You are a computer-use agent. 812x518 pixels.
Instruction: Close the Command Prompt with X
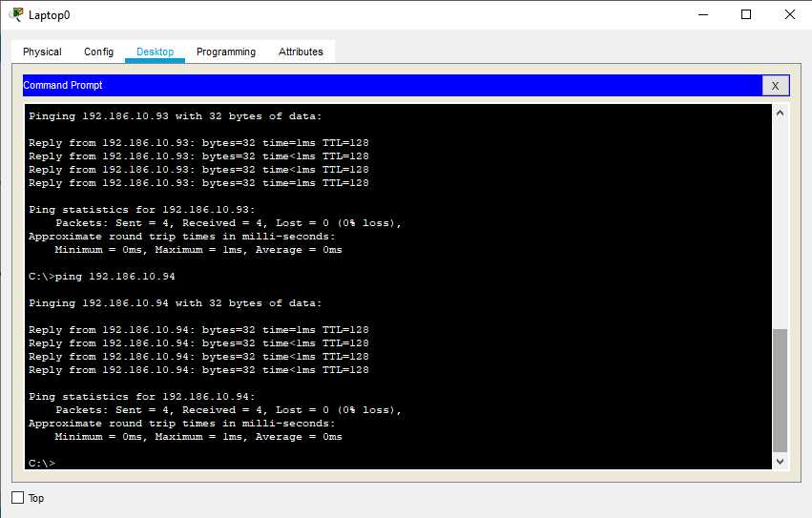[775, 86]
